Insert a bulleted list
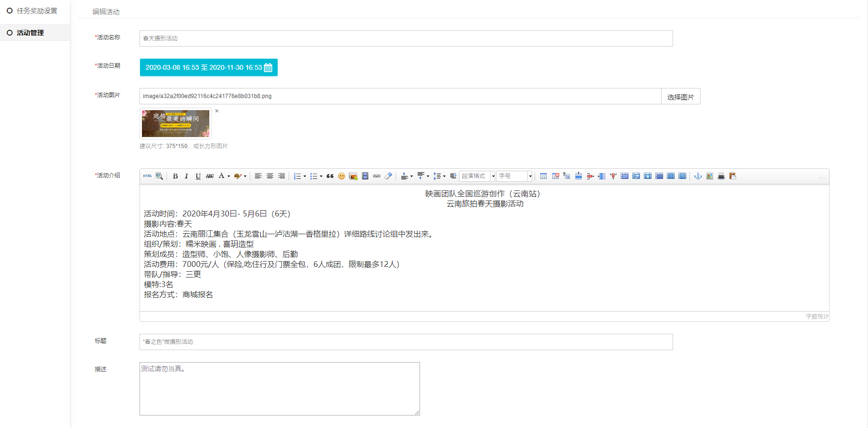Image resolution: width=868 pixels, height=428 pixels. pyautogui.click(x=314, y=176)
